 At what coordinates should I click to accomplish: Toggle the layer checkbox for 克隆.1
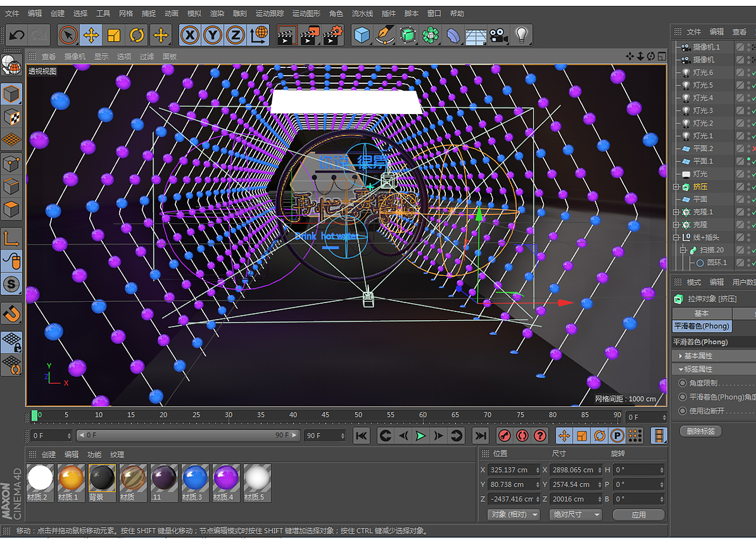[x=740, y=212]
